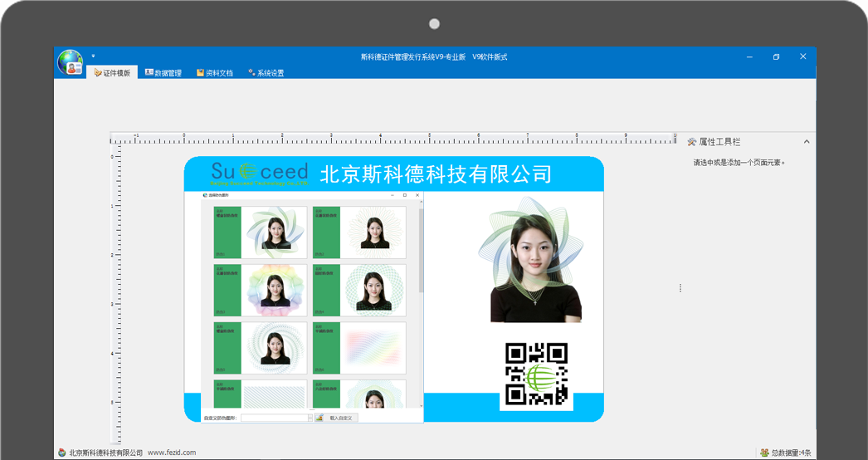Choose the 防伪1 spiral anti-counterfeit pattern

click(261, 232)
